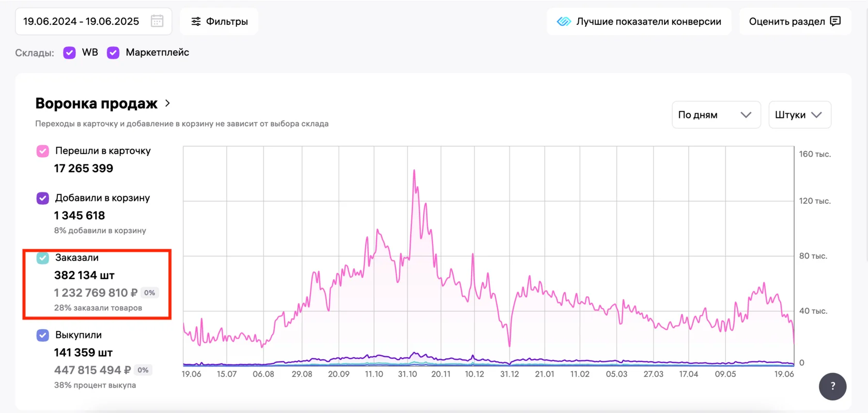Viewport: 868px width, 413px height.
Task: Toggle the Заказали series checkbox
Action: [x=43, y=257]
